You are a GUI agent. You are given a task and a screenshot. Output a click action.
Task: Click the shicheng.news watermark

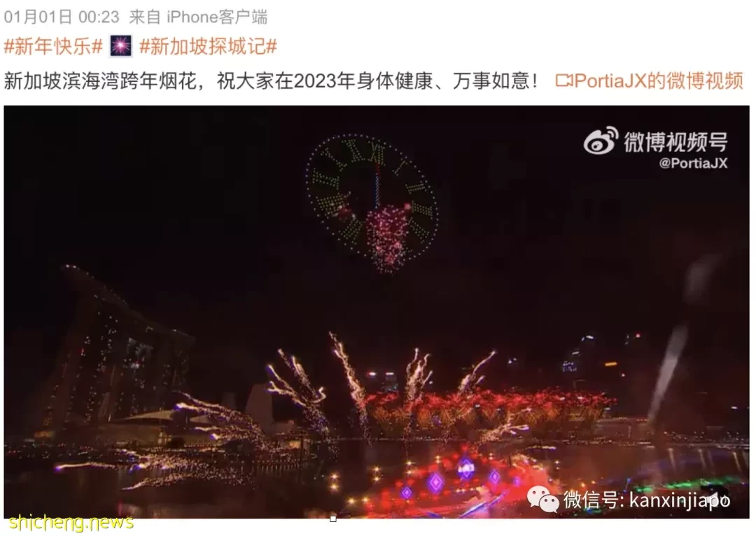tap(71, 522)
